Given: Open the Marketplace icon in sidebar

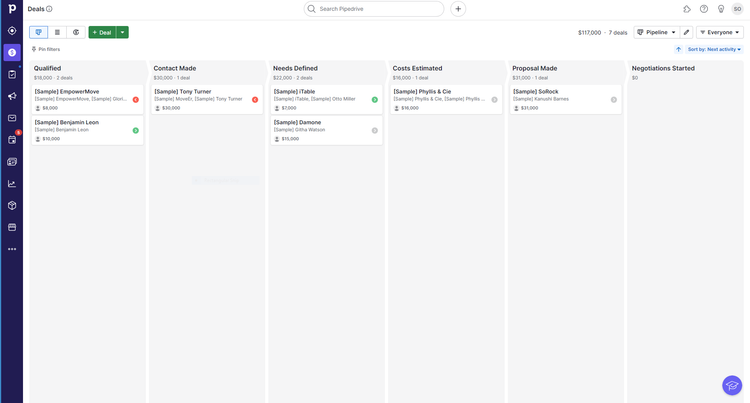Looking at the screenshot, I should coord(12,228).
